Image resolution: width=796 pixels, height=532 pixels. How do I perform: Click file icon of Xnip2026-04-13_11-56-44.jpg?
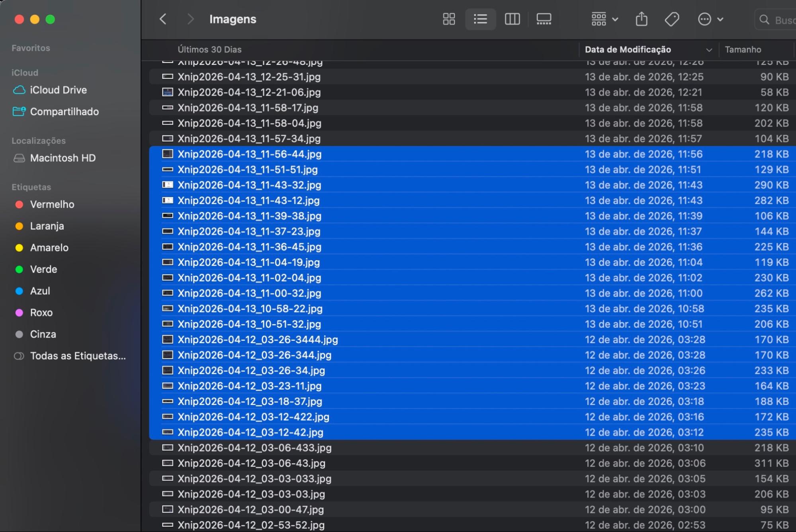coord(168,154)
